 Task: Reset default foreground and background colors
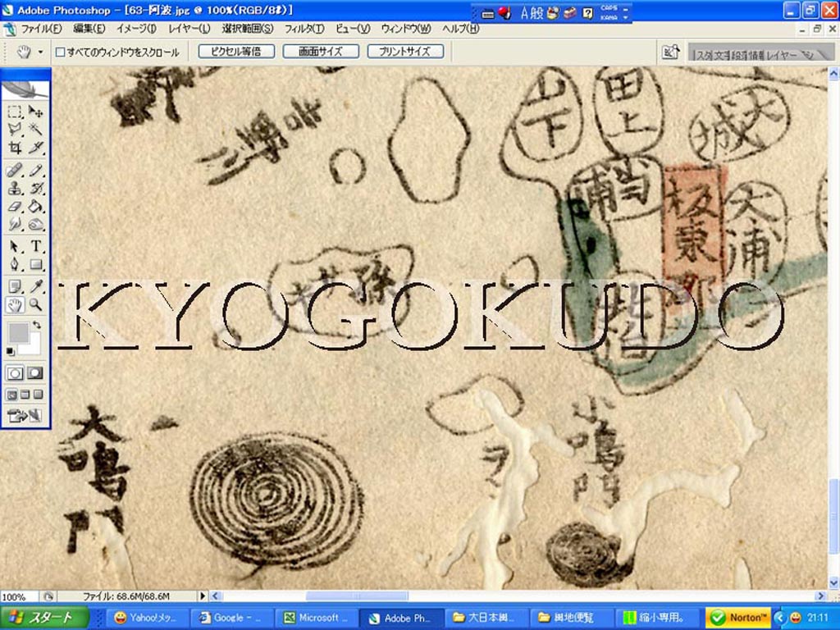tap(10, 351)
